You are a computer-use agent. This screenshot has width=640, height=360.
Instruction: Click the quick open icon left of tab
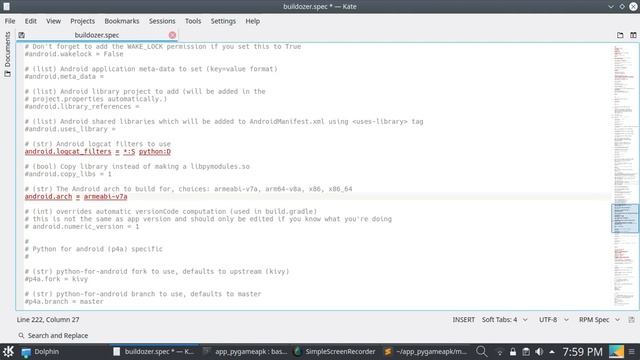tap(22, 35)
